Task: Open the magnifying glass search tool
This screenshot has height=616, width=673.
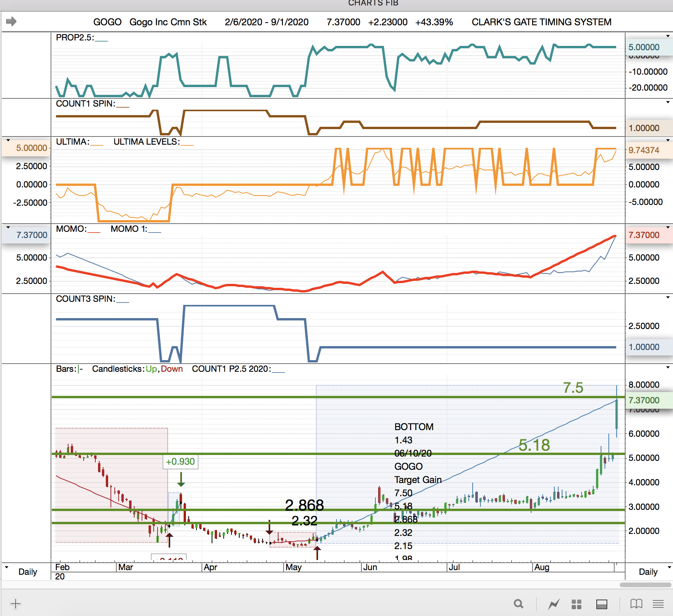Action: 518,604
